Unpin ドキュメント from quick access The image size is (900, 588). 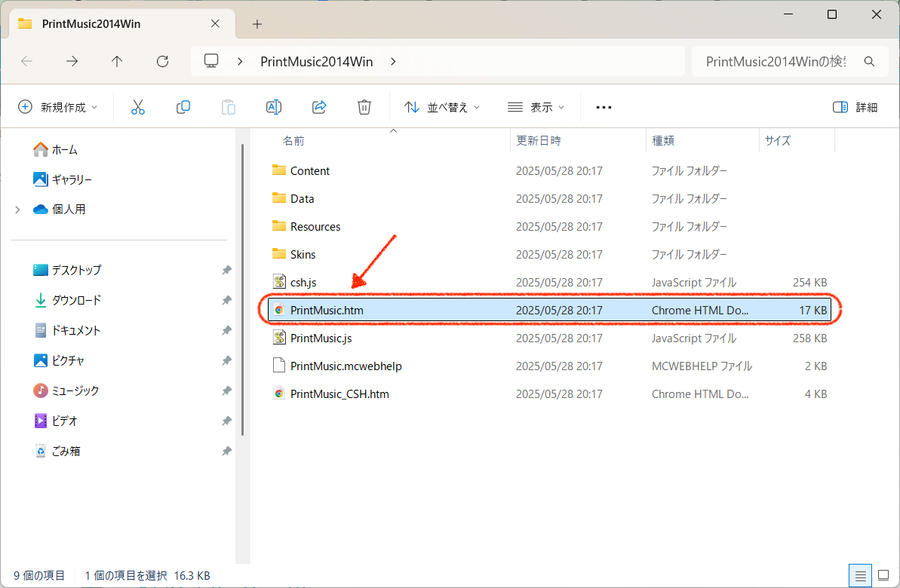click(x=227, y=330)
